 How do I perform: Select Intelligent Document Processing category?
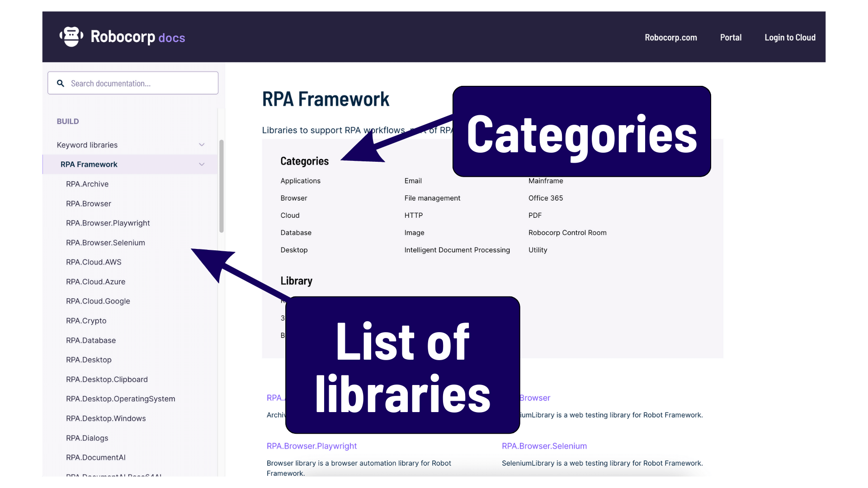click(457, 250)
